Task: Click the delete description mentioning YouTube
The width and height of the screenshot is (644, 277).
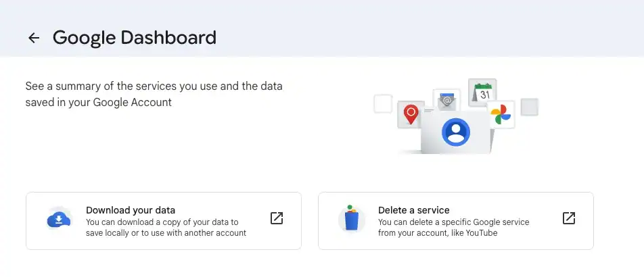Action: 453,228
